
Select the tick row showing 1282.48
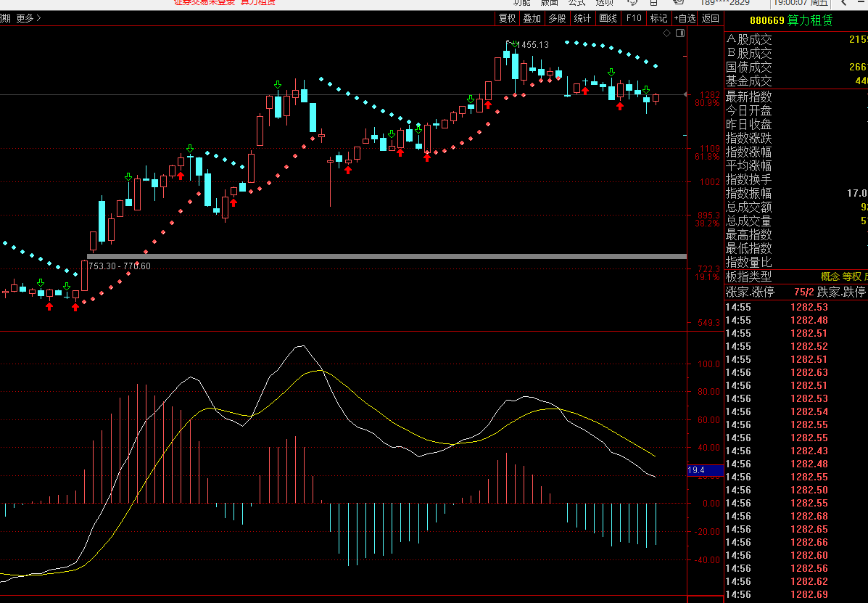pyautogui.click(x=796, y=321)
